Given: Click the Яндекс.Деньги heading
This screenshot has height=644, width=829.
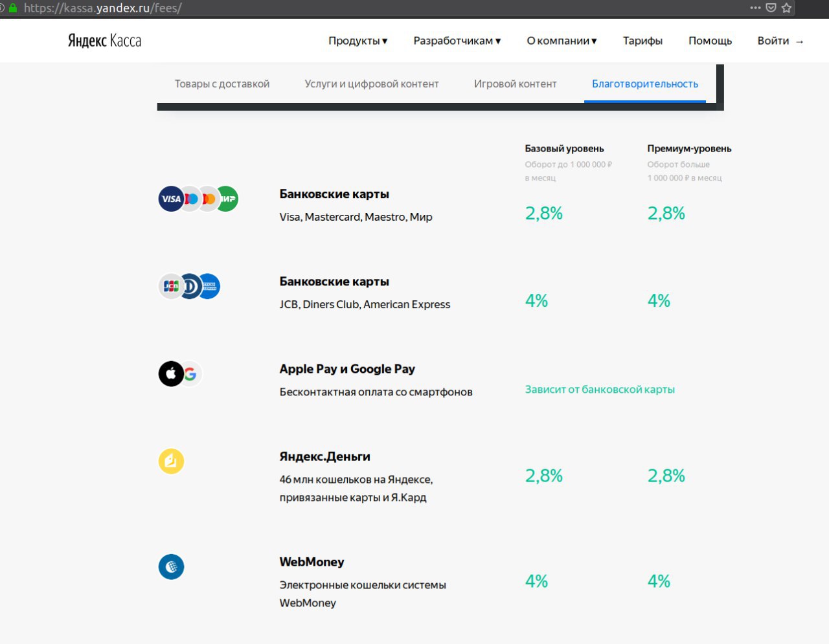Looking at the screenshot, I should click(324, 456).
